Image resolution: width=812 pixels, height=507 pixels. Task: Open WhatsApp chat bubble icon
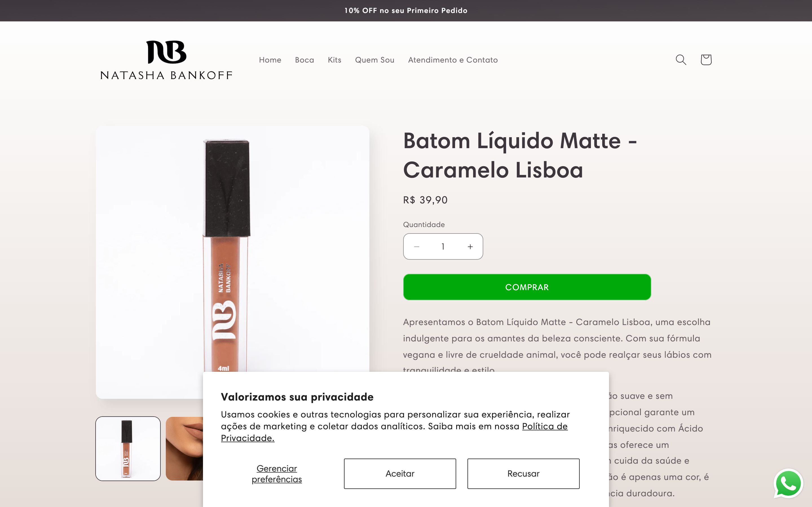(x=788, y=483)
